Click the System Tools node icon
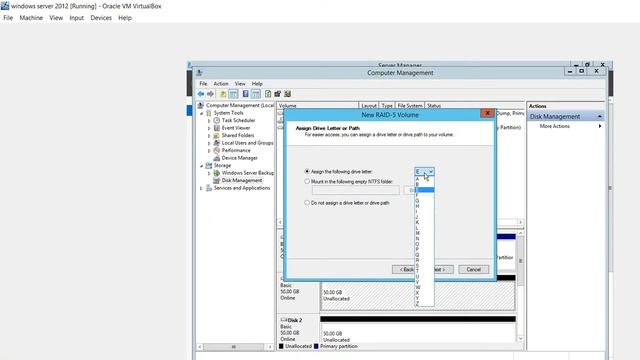Viewport: 640px width, 360px height. point(209,113)
